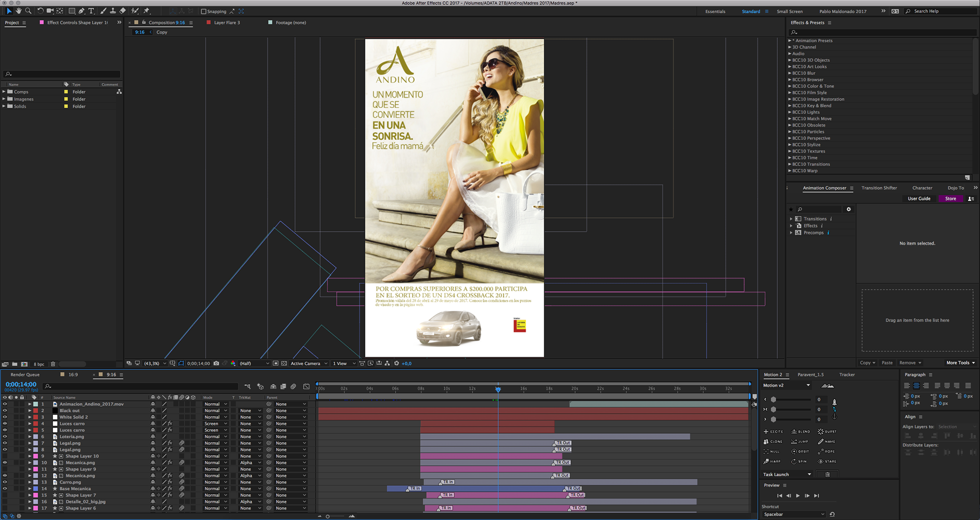Click the User Guide button
Image resolution: width=980 pixels, height=520 pixels.
919,199
